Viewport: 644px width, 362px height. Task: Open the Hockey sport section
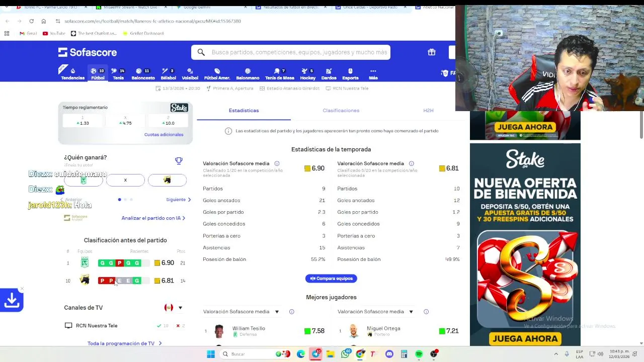click(x=307, y=73)
